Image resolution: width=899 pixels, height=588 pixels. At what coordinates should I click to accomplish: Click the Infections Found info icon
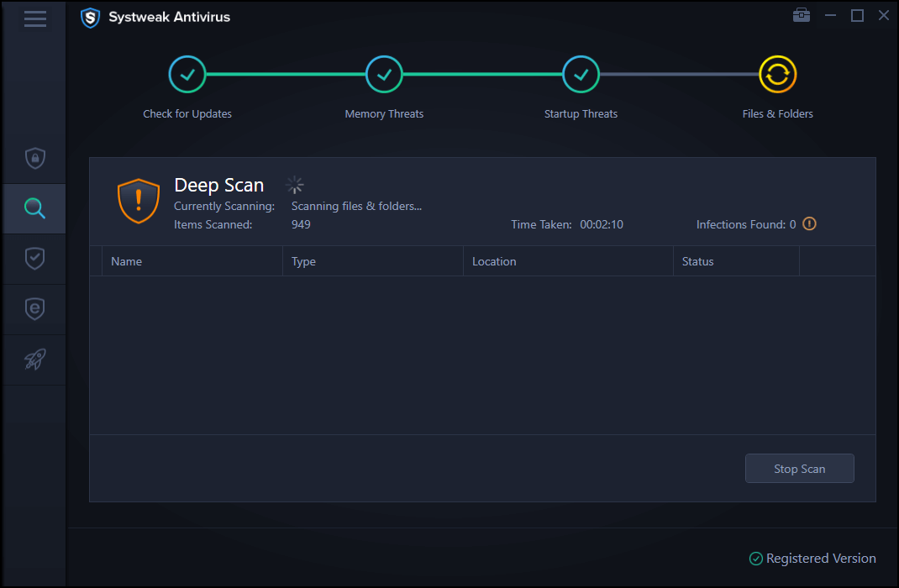[808, 223]
